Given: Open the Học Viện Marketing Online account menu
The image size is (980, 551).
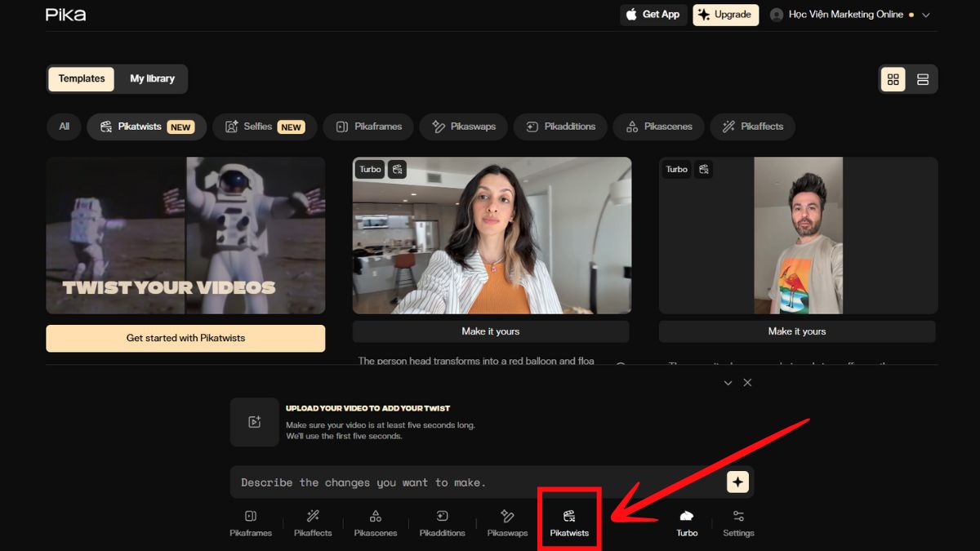Looking at the screenshot, I should (x=850, y=15).
